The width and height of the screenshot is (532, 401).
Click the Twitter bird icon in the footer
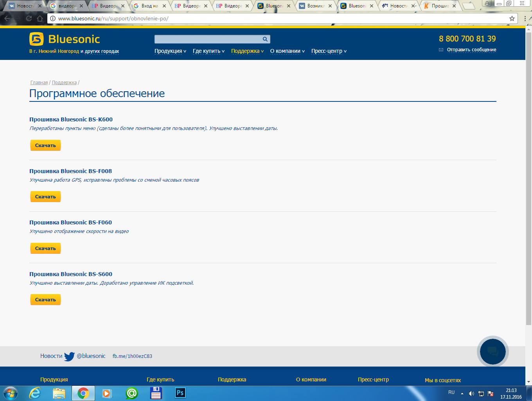pyautogui.click(x=69, y=356)
